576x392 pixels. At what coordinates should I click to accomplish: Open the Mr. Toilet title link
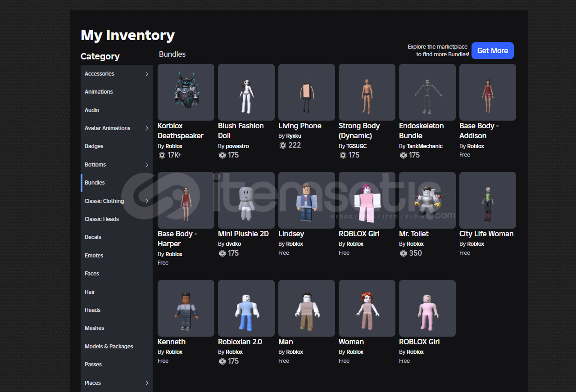tap(414, 234)
